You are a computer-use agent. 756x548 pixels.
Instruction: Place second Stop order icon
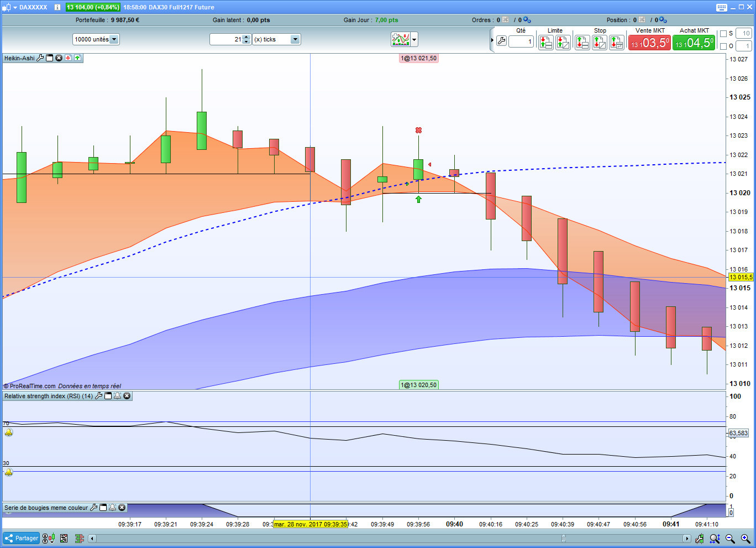click(x=600, y=42)
